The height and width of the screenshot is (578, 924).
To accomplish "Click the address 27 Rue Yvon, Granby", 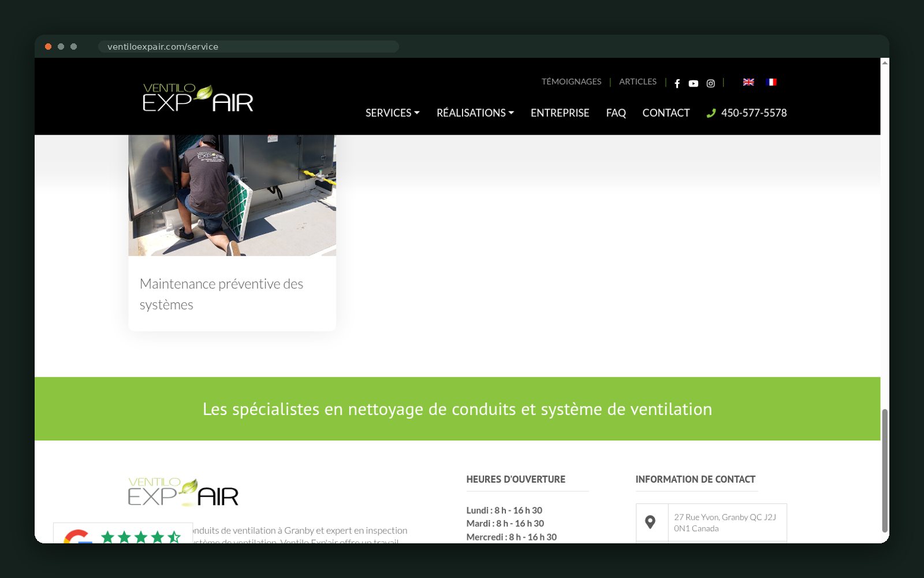I will (725, 523).
